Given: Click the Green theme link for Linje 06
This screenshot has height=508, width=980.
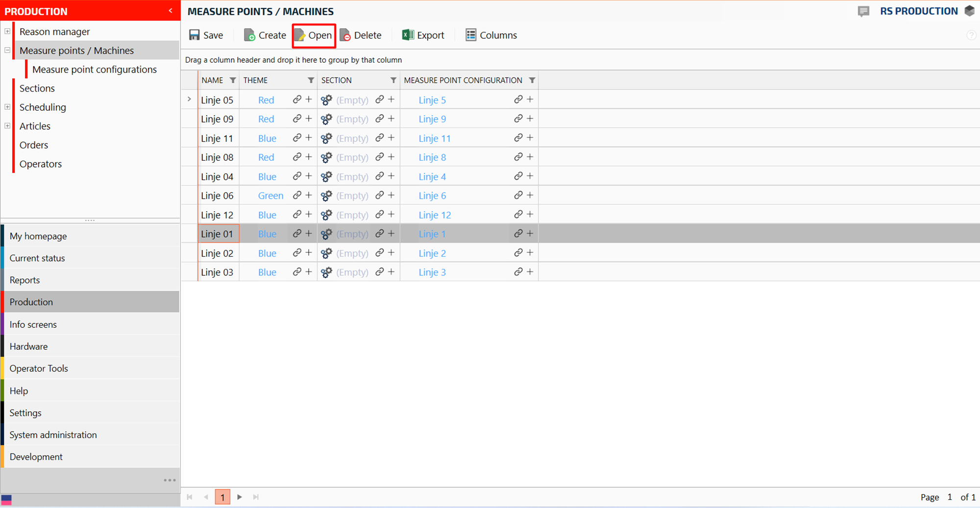Looking at the screenshot, I should (x=270, y=195).
